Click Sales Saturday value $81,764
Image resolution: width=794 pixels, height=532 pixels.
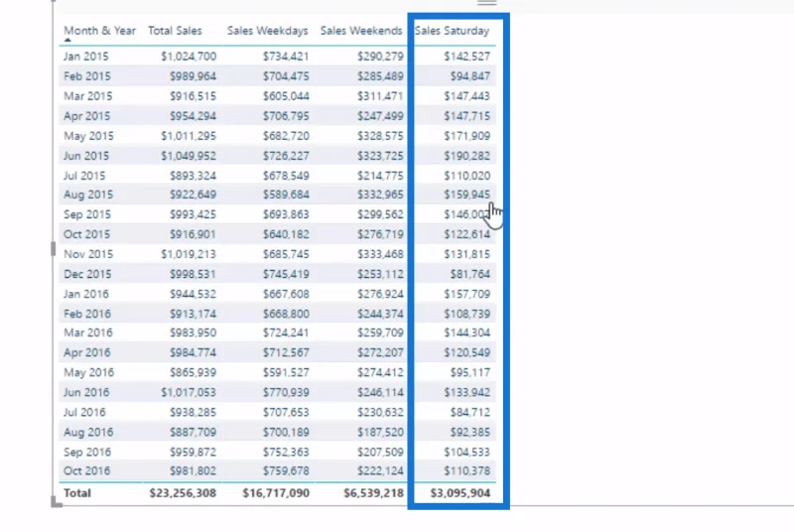[x=469, y=274]
